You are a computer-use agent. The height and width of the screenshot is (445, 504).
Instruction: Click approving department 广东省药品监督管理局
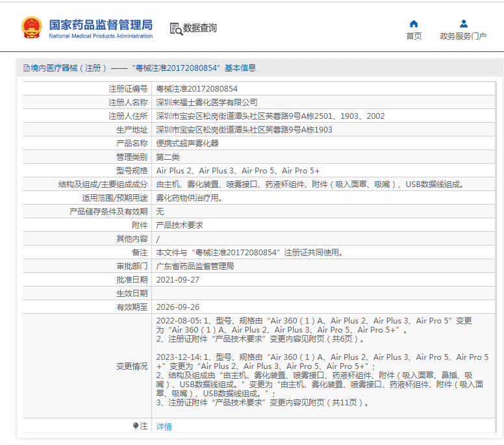tap(195, 266)
